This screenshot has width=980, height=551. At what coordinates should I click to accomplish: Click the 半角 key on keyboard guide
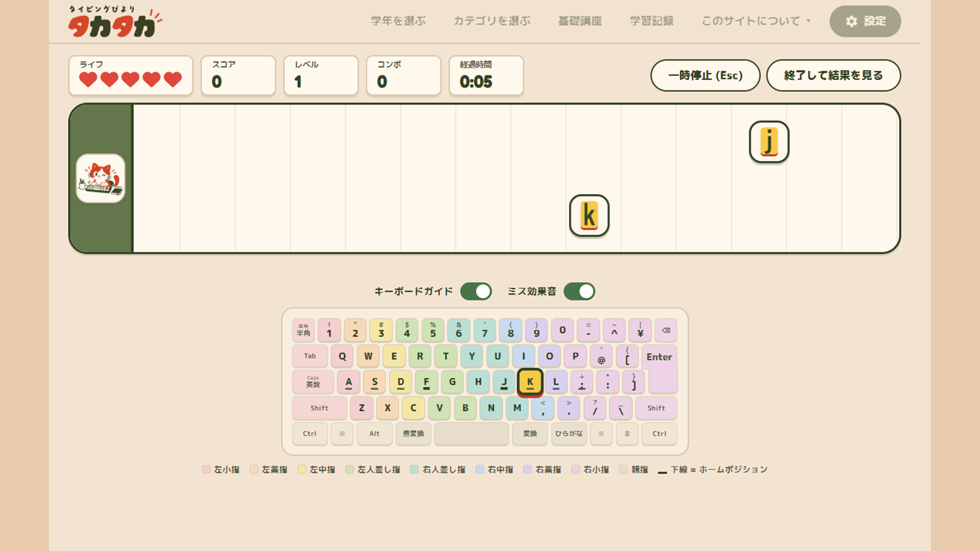click(303, 330)
